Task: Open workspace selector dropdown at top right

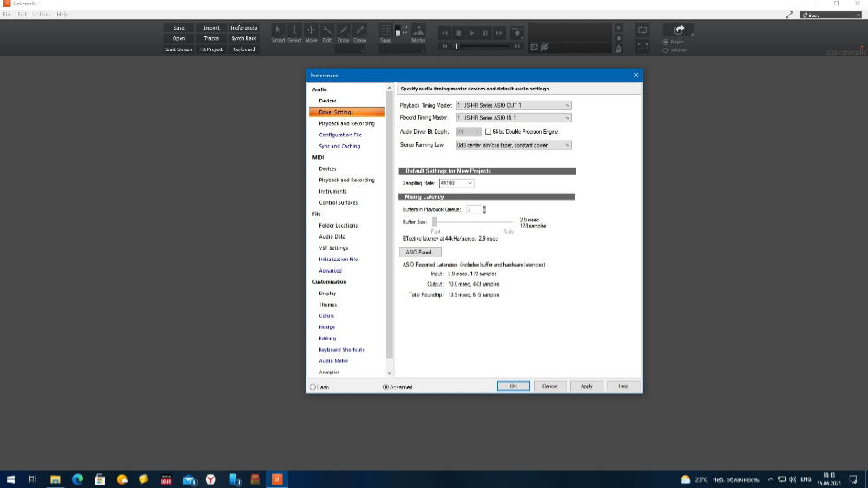Action: click(831, 15)
